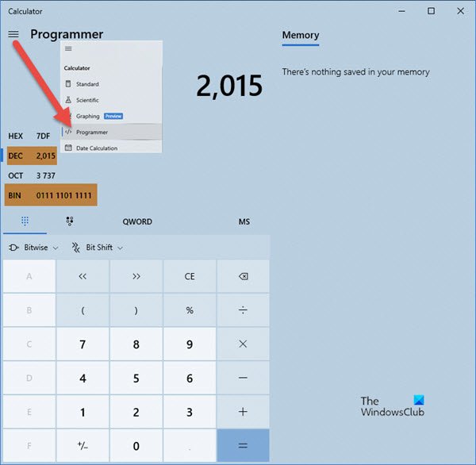Select the HEX number base
Screen dimensions: 476x465
[29, 136]
